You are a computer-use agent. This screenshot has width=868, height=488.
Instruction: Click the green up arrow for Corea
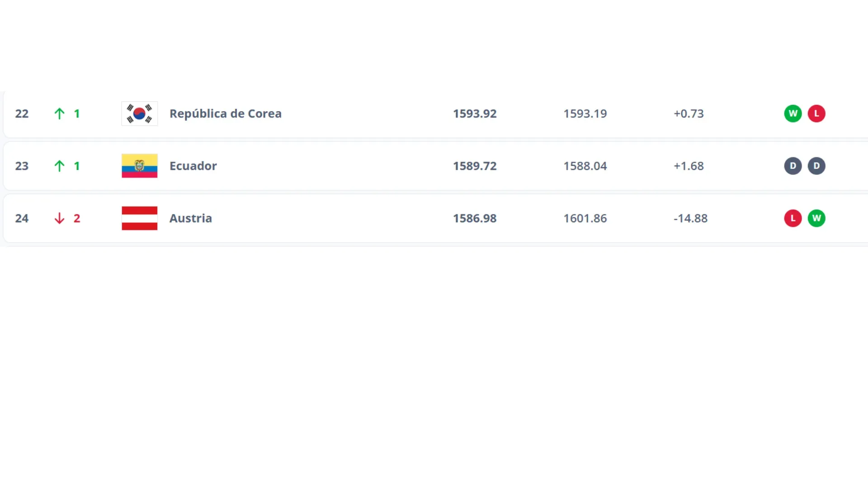pyautogui.click(x=59, y=113)
